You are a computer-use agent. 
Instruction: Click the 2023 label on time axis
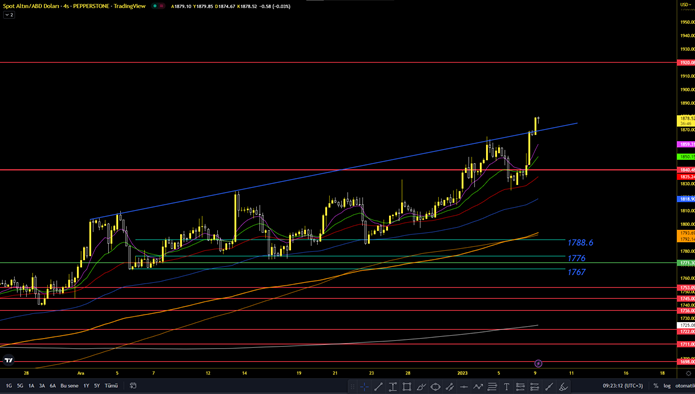pos(462,373)
